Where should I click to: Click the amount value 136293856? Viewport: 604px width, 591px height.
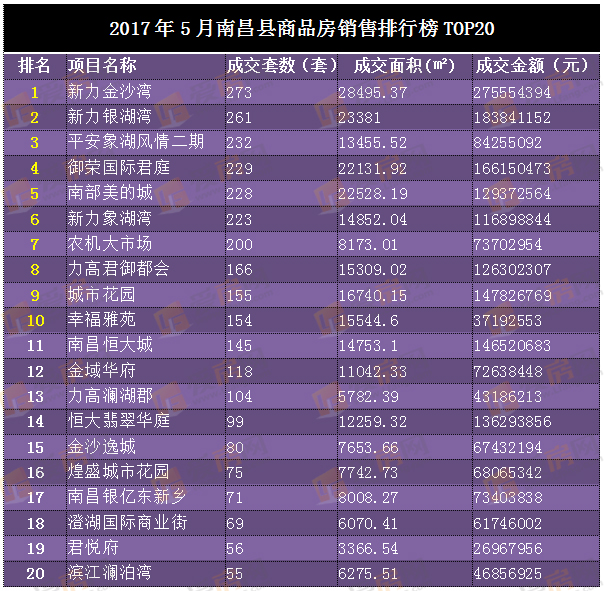coord(513,422)
